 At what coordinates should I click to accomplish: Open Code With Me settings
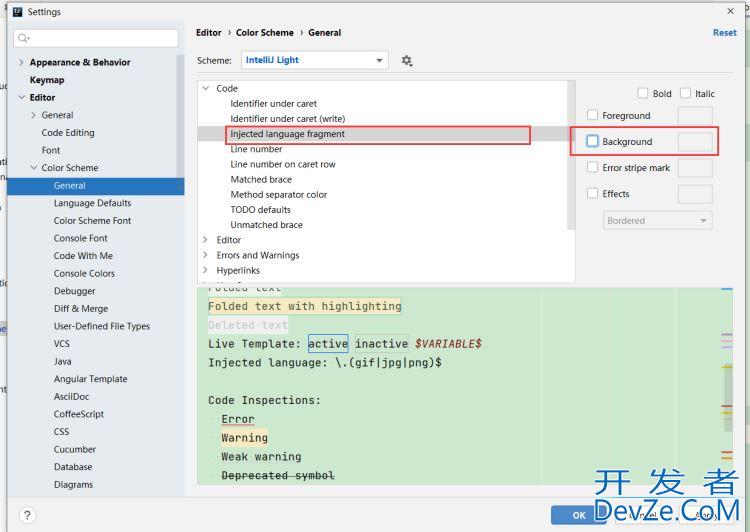(83, 255)
